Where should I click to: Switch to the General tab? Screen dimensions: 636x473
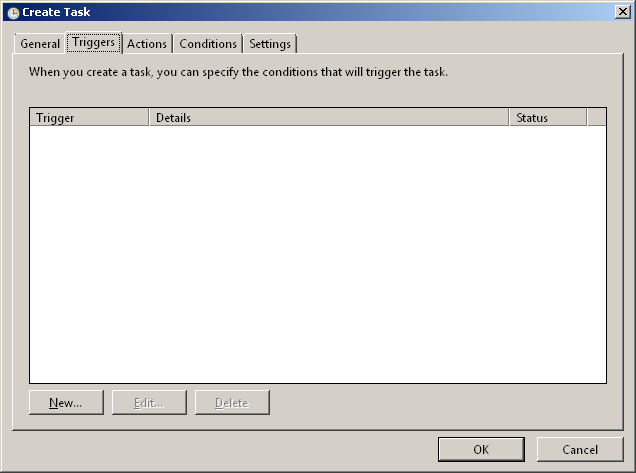(40, 44)
